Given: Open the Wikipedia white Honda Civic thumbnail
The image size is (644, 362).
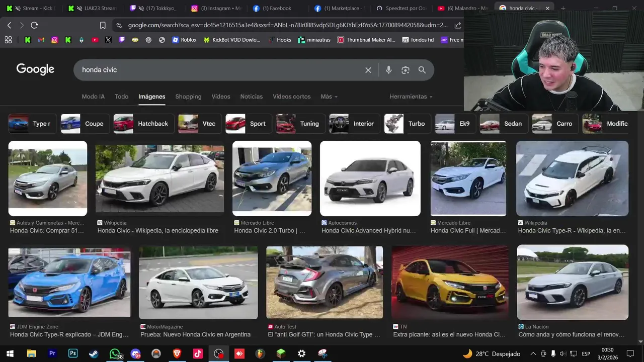Looking at the screenshot, I should 159,178.
